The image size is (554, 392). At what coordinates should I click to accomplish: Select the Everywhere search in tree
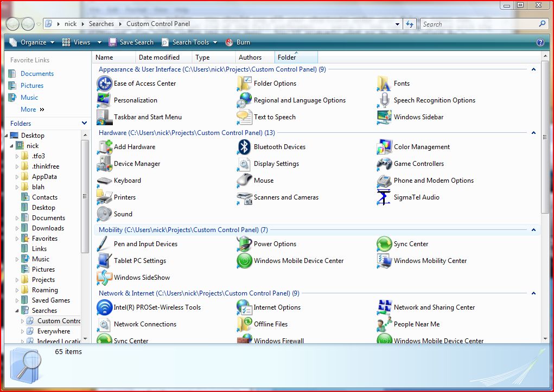[x=54, y=331]
